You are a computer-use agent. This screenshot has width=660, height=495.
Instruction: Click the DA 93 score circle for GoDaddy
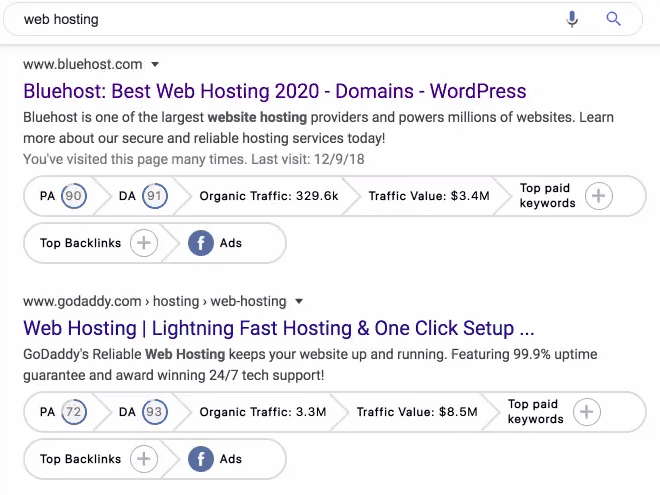point(154,412)
